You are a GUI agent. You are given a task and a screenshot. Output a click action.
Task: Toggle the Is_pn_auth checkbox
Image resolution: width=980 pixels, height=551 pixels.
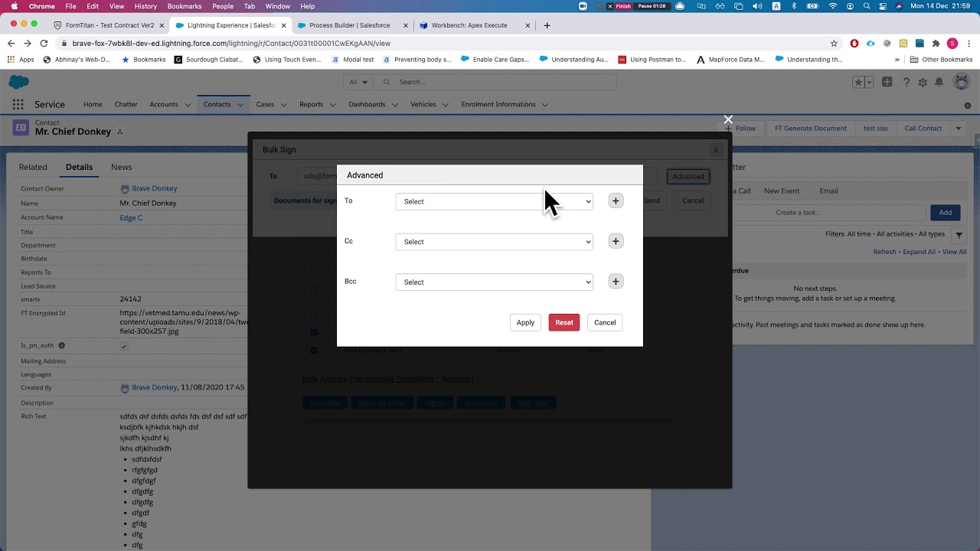[x=124, y=346]
